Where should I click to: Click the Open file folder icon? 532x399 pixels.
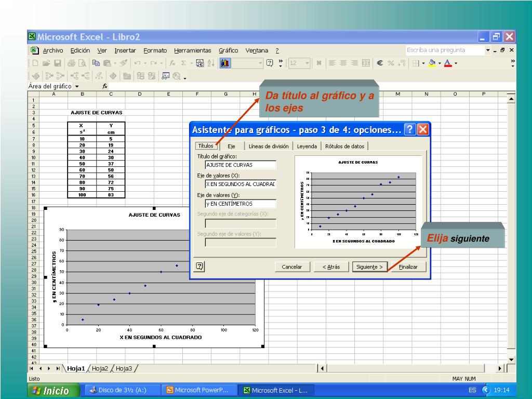(46, 63)
